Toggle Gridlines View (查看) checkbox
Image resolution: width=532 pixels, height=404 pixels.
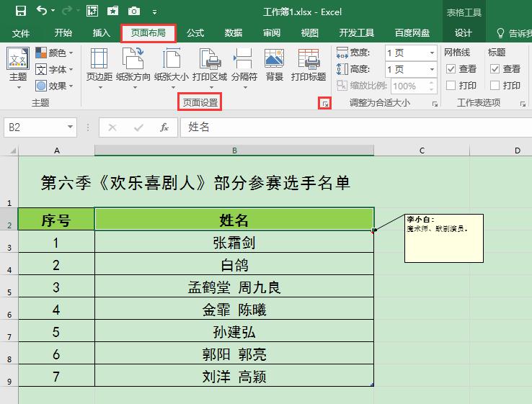tap(451, 69)
